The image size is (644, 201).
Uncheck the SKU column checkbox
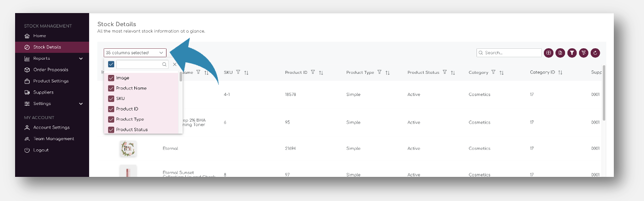coord(111,98)
